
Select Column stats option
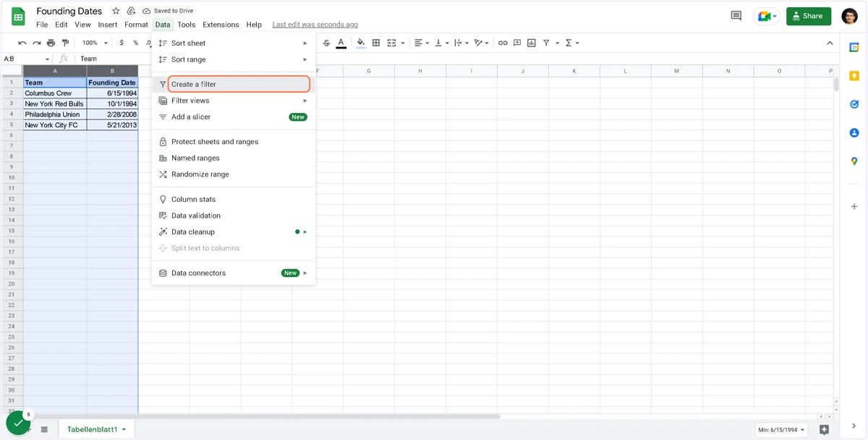pyautogui.click(x=234, y=199)
